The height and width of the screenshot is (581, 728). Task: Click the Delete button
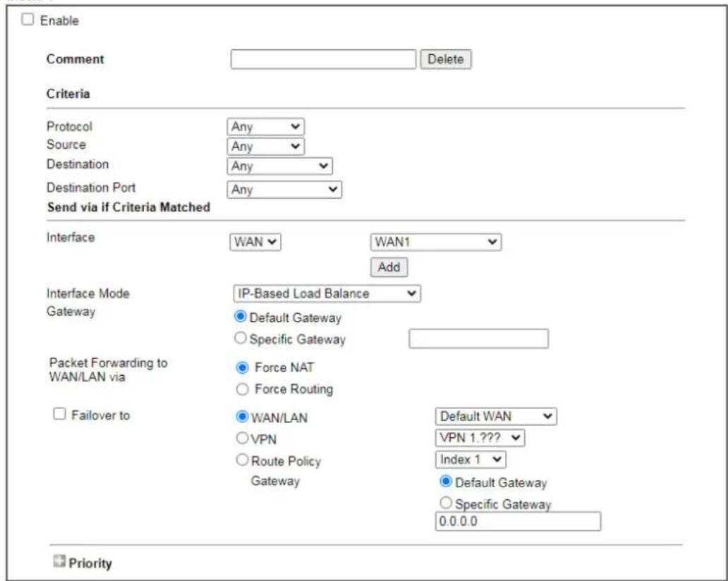pos(446,59)
